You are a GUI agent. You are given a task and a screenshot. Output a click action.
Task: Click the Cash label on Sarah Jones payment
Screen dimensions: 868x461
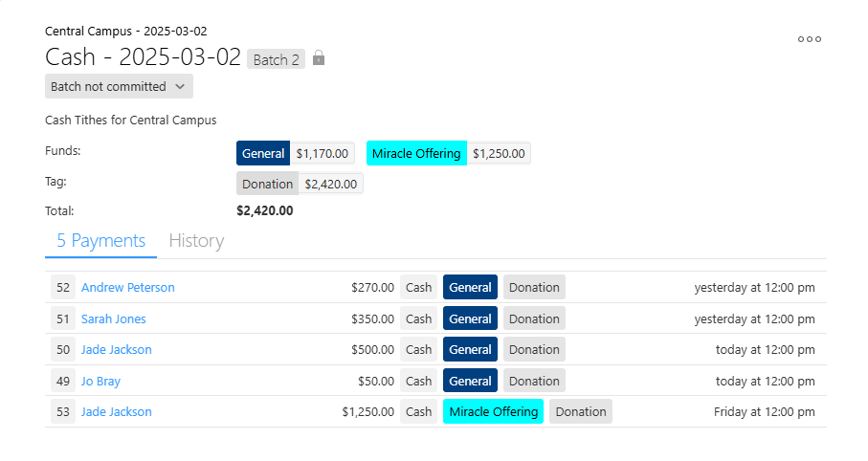tap(418, 318)
